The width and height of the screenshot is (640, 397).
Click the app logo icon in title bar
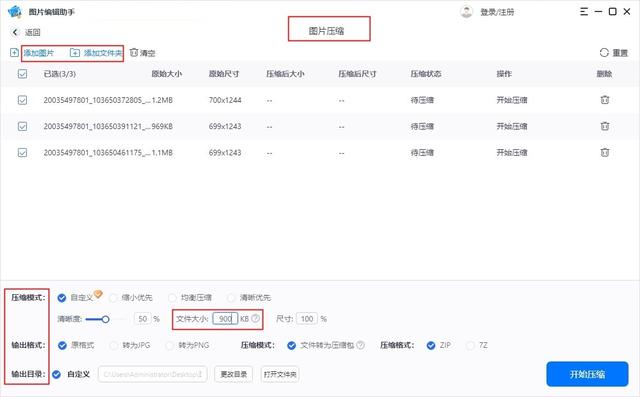tap(15, 12)
